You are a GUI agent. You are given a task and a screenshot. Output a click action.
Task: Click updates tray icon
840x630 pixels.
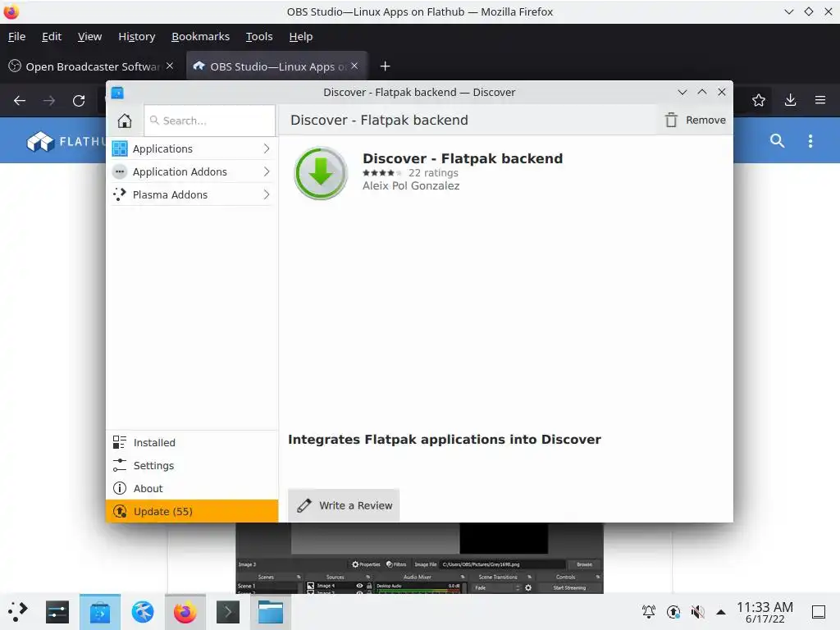(673, 611)
